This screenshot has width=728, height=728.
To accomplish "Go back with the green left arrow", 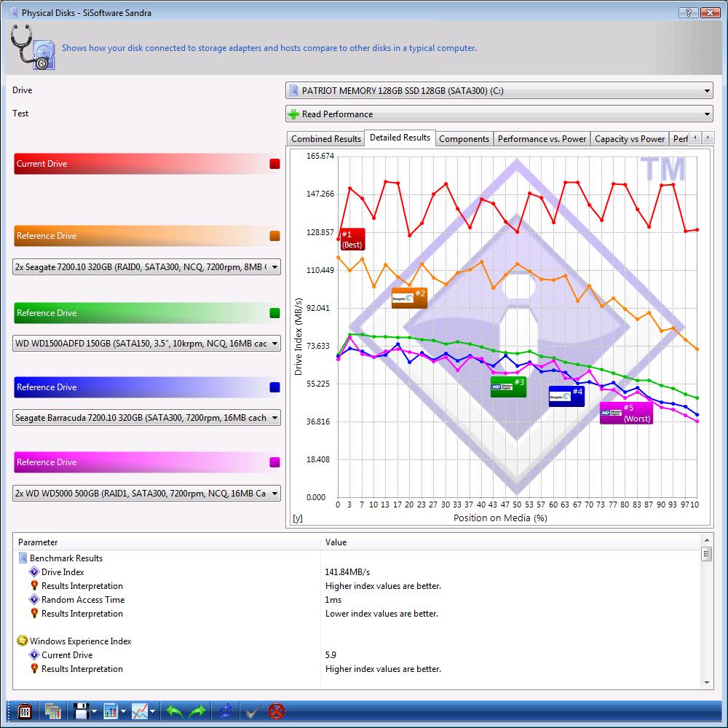I will (175, 711).
